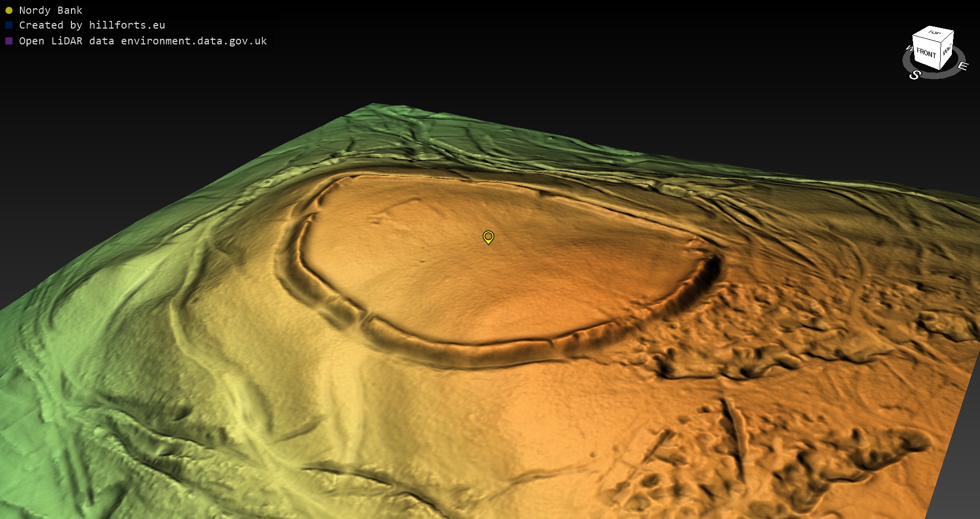Choose the RIGHT face of the view cube

pyautogui.click(x=947, y=51)
